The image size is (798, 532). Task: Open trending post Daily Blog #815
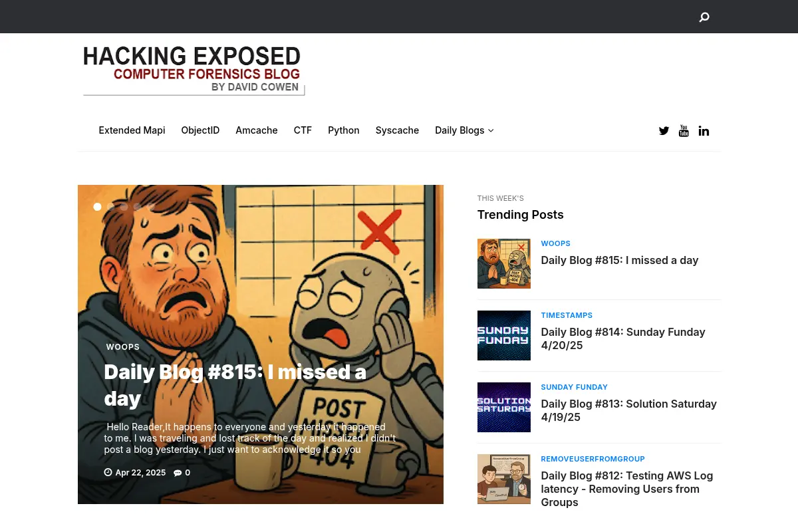[x=620, y=260]
